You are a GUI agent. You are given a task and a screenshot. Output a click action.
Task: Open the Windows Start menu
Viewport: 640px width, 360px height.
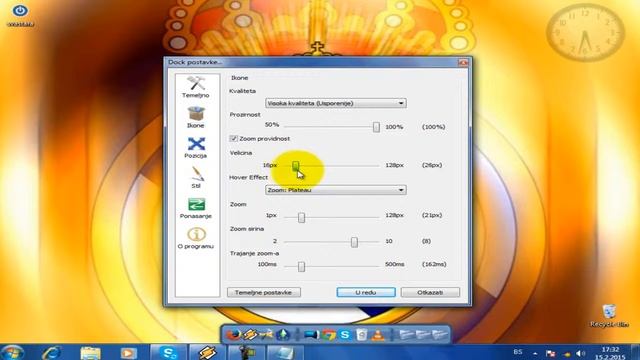(x=12, y=353)
